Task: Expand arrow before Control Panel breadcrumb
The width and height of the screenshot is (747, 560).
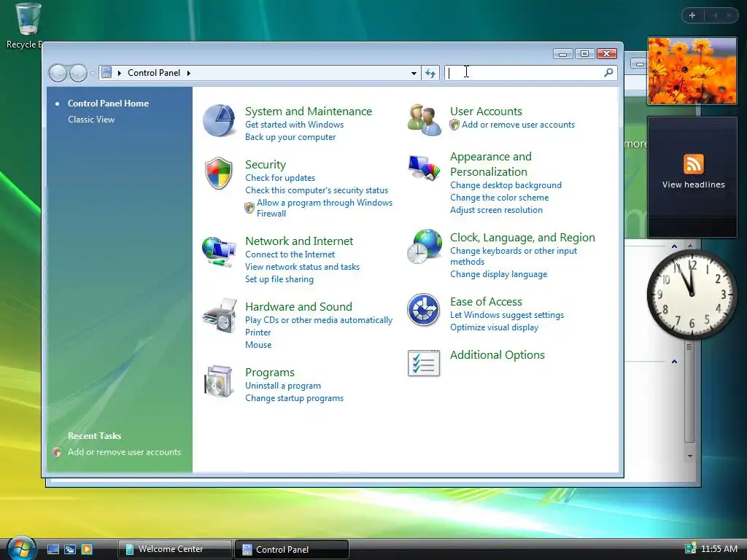Action: point(119,73)
